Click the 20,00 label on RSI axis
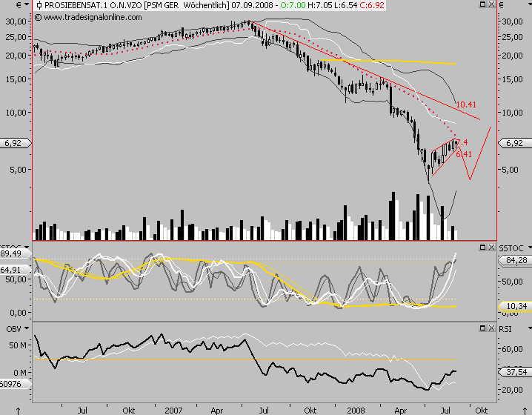532x415 pixels. (x=512, y=390)
